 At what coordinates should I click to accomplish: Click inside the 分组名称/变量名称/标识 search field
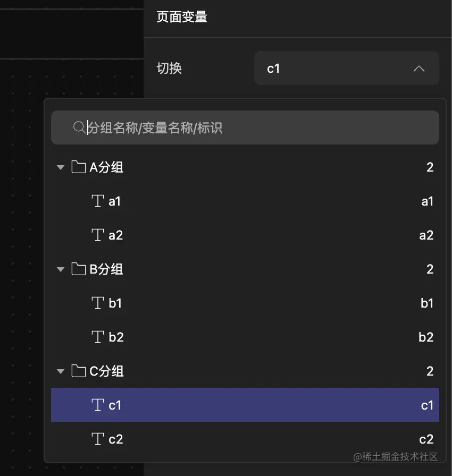213,127
